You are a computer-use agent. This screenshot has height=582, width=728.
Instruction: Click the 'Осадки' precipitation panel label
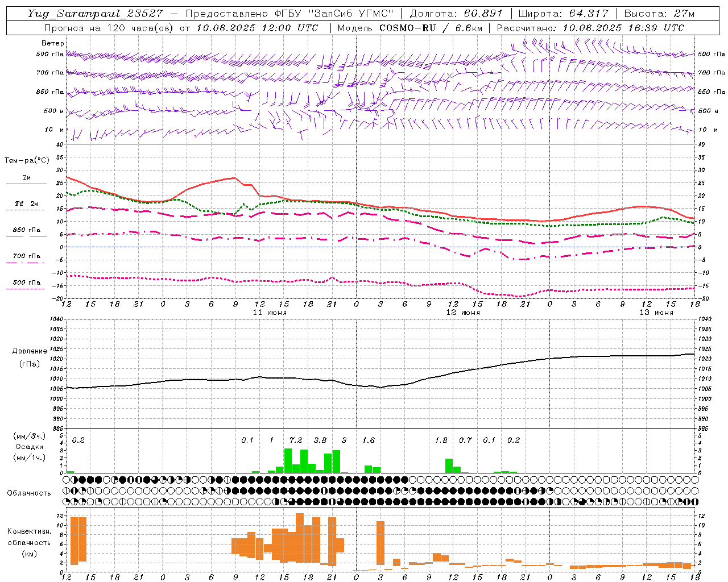pyautogui.click(x=30, y=447)
